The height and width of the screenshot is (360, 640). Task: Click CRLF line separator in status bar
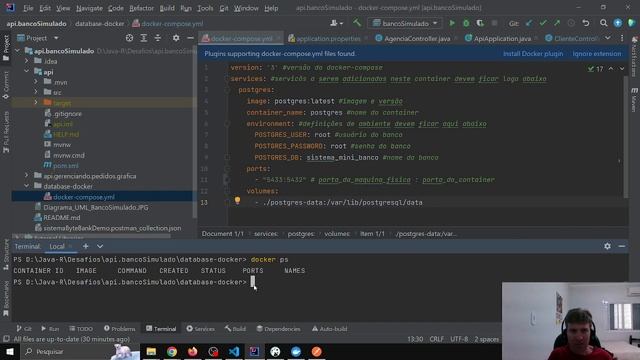pyautogui.click(x=436, y=339)
